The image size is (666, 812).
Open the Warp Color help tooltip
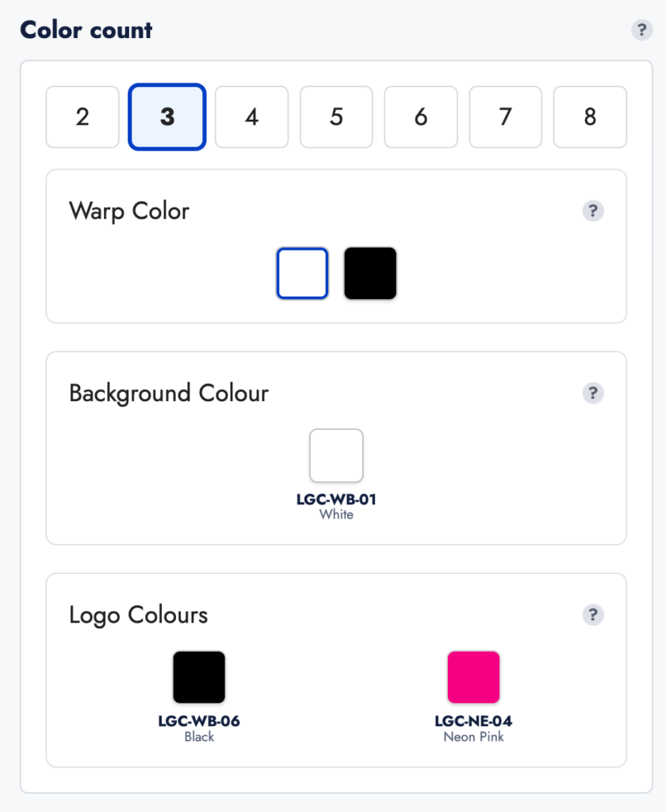click(x=593, y=211)
